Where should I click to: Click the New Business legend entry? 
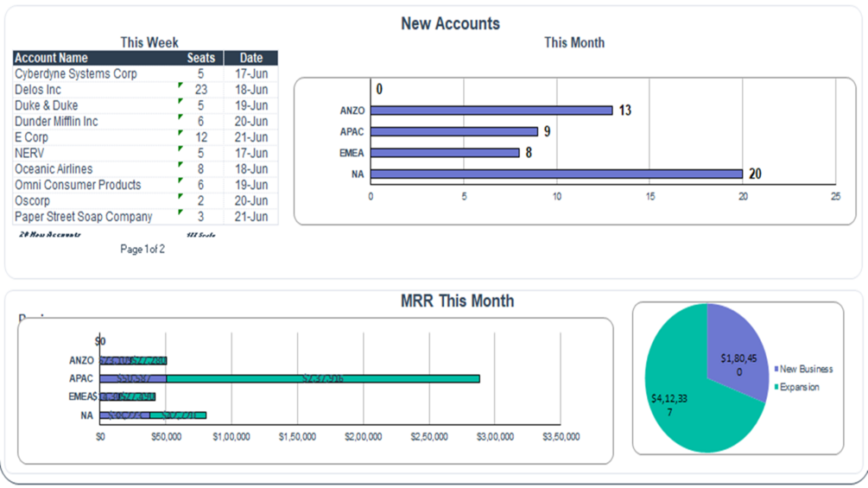pos(804,369)
